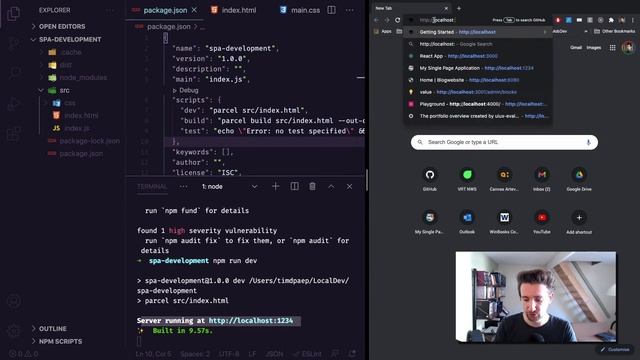640x360 pixels.
Task: Split the editor to the right
Action: 331,10
